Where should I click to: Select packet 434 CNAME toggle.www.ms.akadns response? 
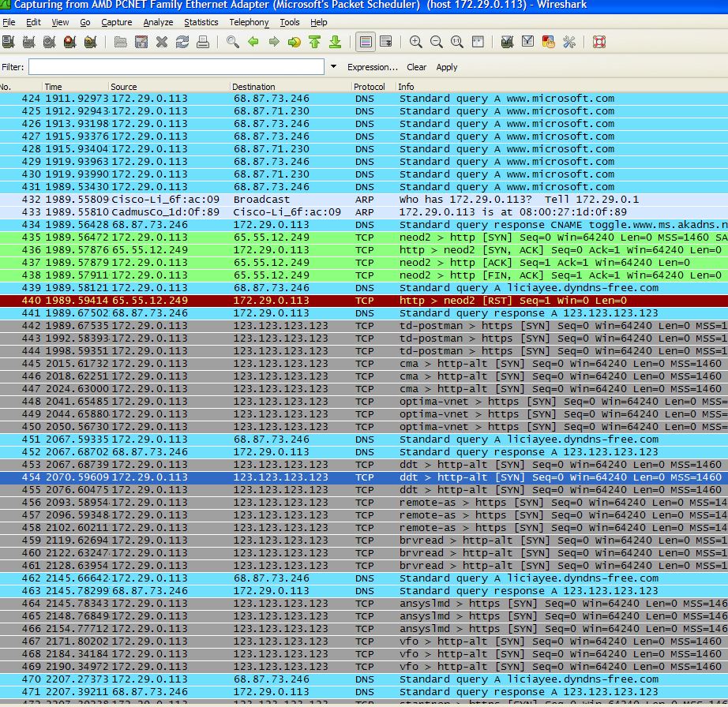[x=364, y=225]
